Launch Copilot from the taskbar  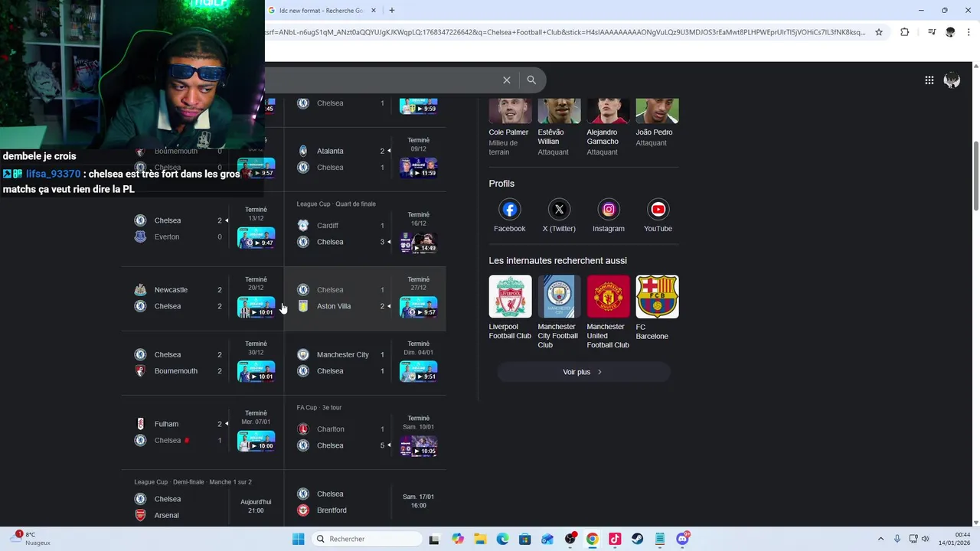coord(458,539)
